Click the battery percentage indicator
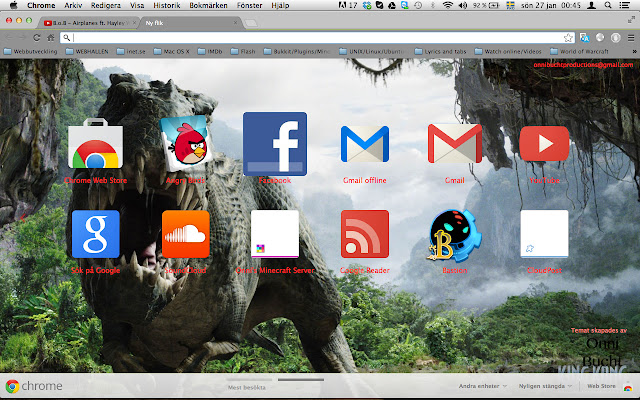640x400 pixels. 486,5
